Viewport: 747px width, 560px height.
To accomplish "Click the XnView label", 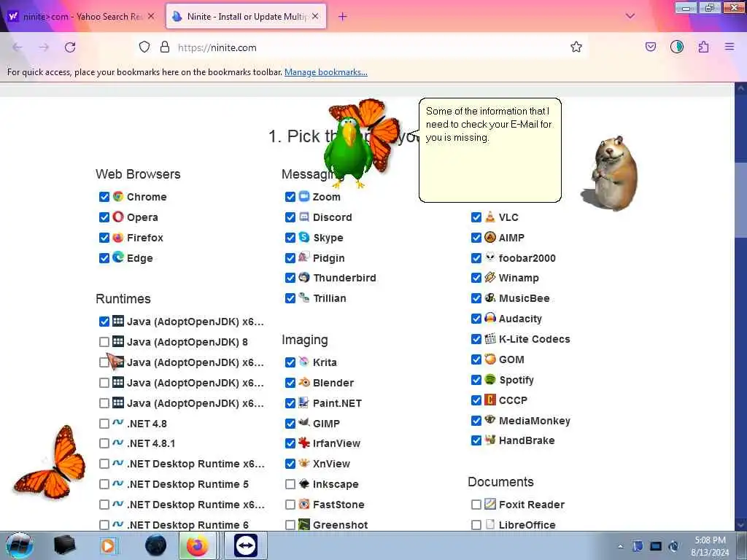I will coord(332,464).
